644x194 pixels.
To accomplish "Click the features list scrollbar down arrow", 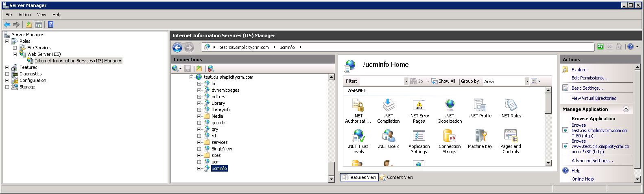I will pos(548,163).
